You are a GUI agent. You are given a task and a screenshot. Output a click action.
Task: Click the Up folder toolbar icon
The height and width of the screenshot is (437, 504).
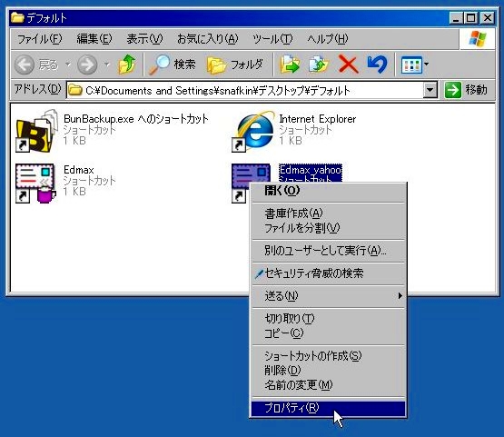pyautogui.click(x=127, y=65)
